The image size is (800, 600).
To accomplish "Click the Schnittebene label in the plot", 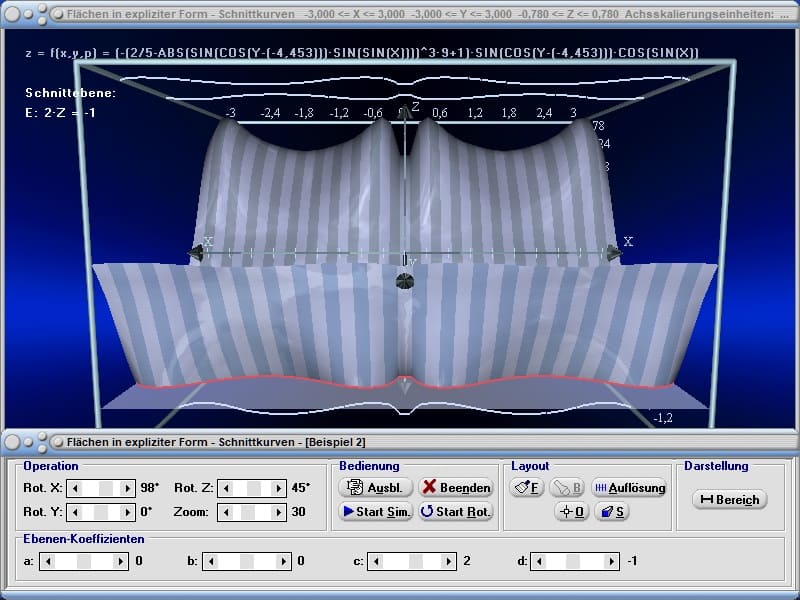I will (x=70, y=93).
